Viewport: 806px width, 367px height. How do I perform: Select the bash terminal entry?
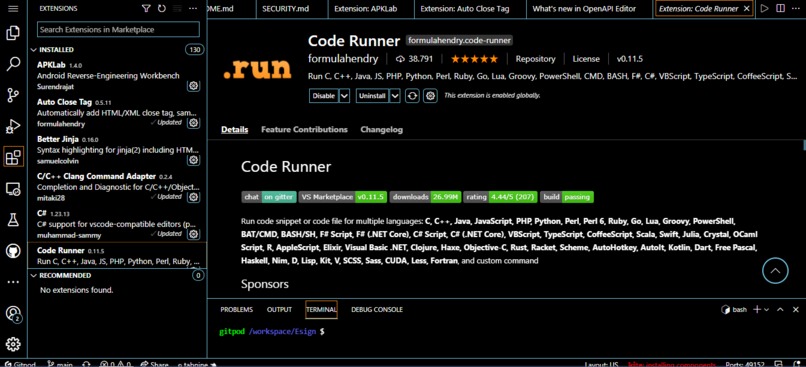point(734,309)
